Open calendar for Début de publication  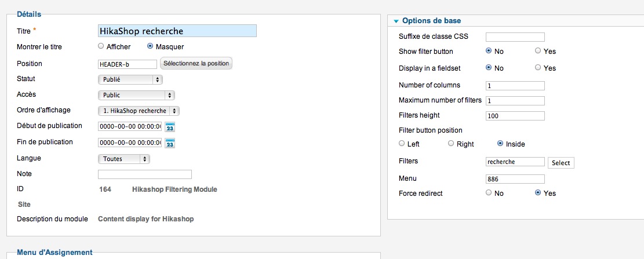pyautogui.click(x=170, y=127)
